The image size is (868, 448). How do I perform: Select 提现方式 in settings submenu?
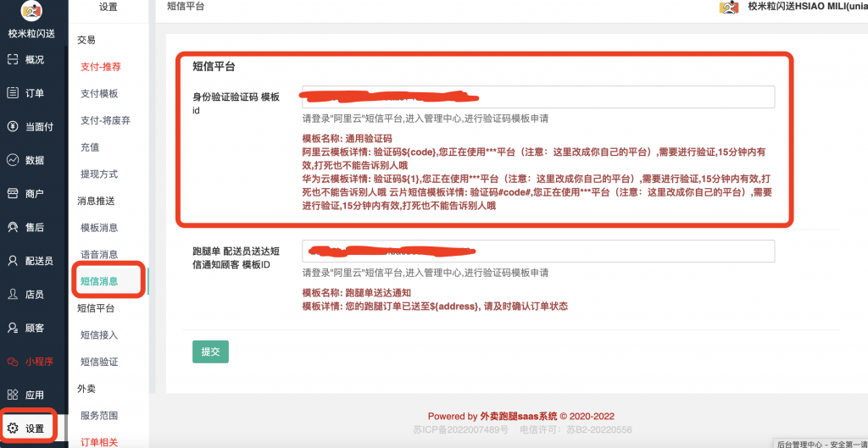tap(99, 174)
